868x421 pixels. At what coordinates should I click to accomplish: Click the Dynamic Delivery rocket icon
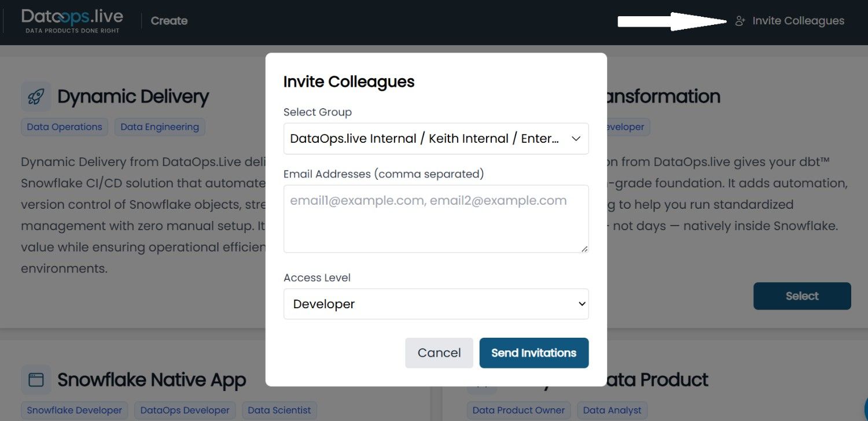[36, 97]
